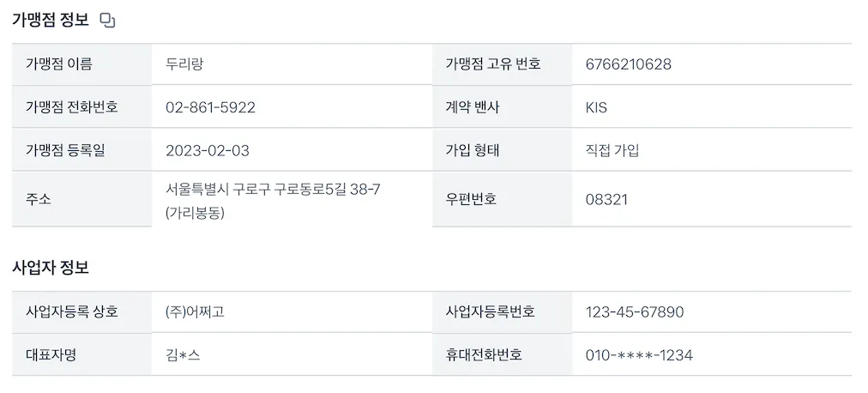Click the 우편번호 label cell
The width and height of the screenshot is (868, 393).
point(471,199)
